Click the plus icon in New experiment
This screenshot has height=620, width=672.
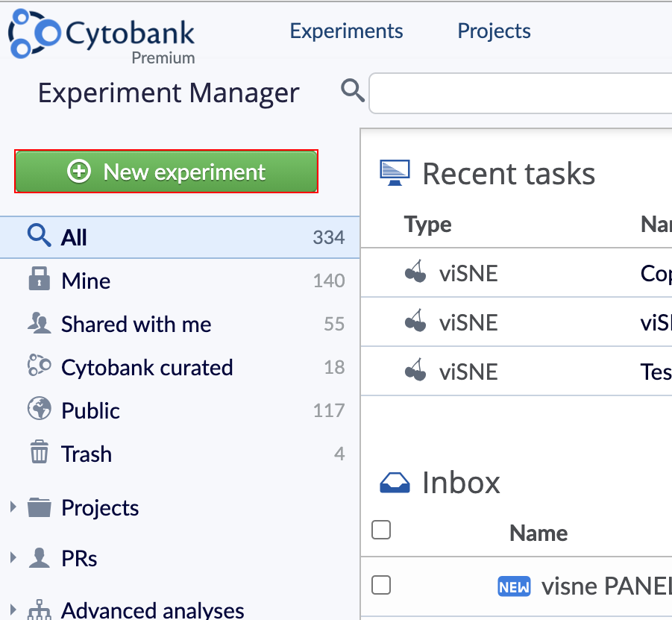(79, 172)
